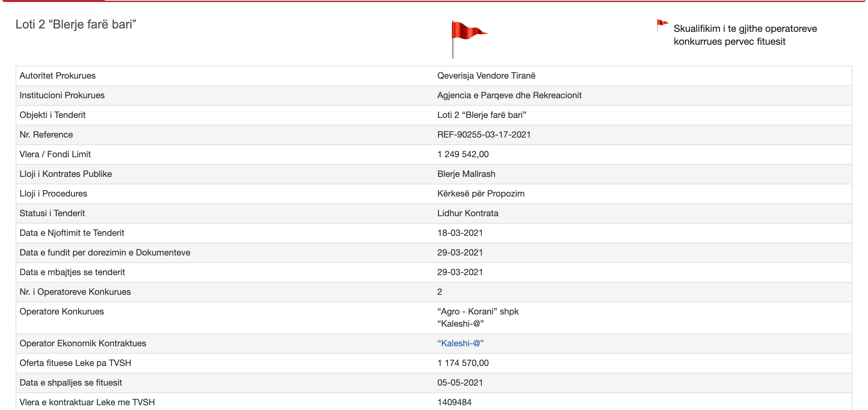Screen dimensions: 868x410
Task: Click the contracted value 1409484
Action: click(454, 402)
